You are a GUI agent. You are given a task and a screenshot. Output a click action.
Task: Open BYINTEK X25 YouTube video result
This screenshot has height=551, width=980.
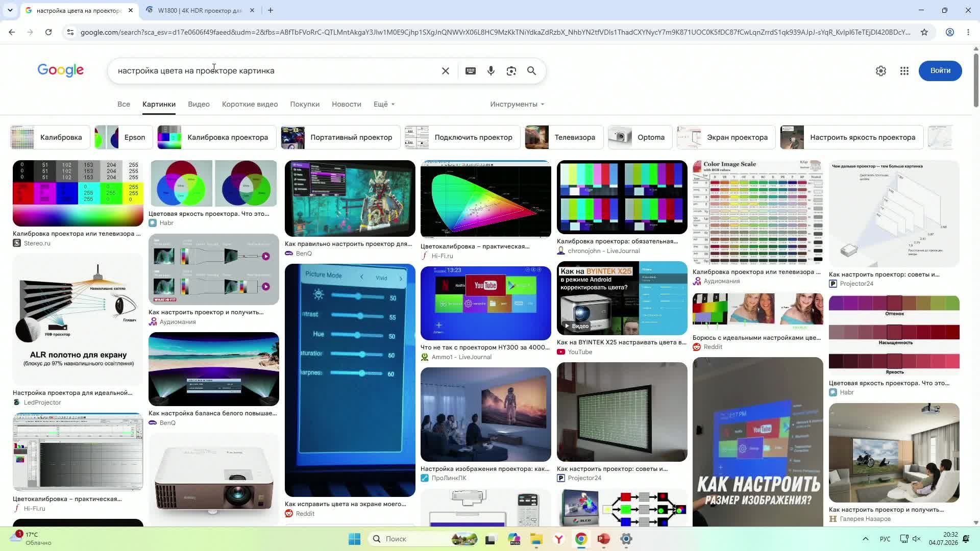(x=622, y=298)
